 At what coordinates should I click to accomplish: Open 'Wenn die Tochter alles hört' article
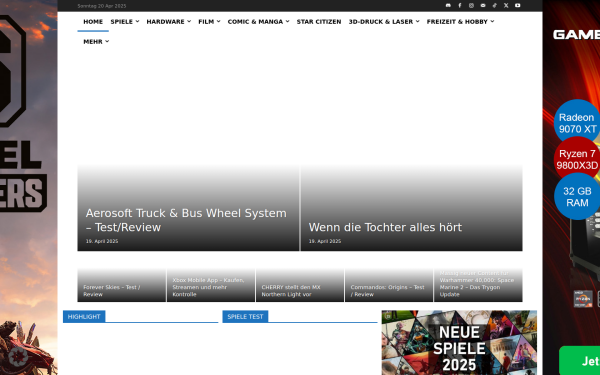[385, 227]
